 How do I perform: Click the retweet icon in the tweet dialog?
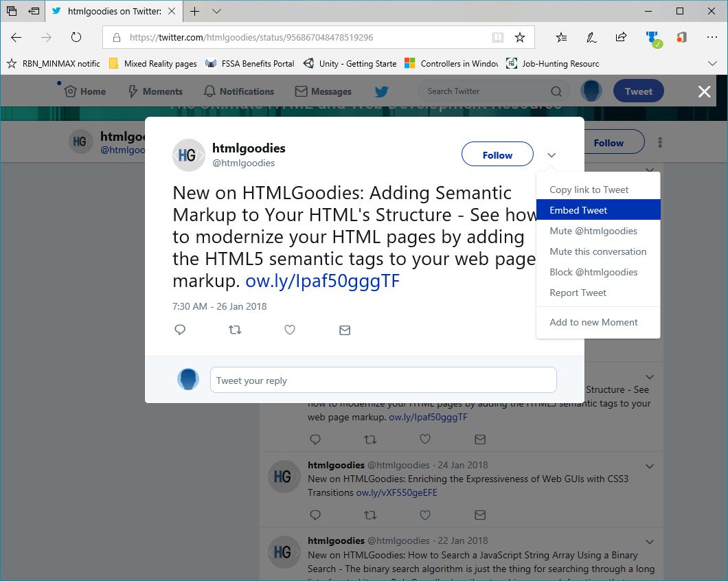pyautogui.click(x=235, y=330)
